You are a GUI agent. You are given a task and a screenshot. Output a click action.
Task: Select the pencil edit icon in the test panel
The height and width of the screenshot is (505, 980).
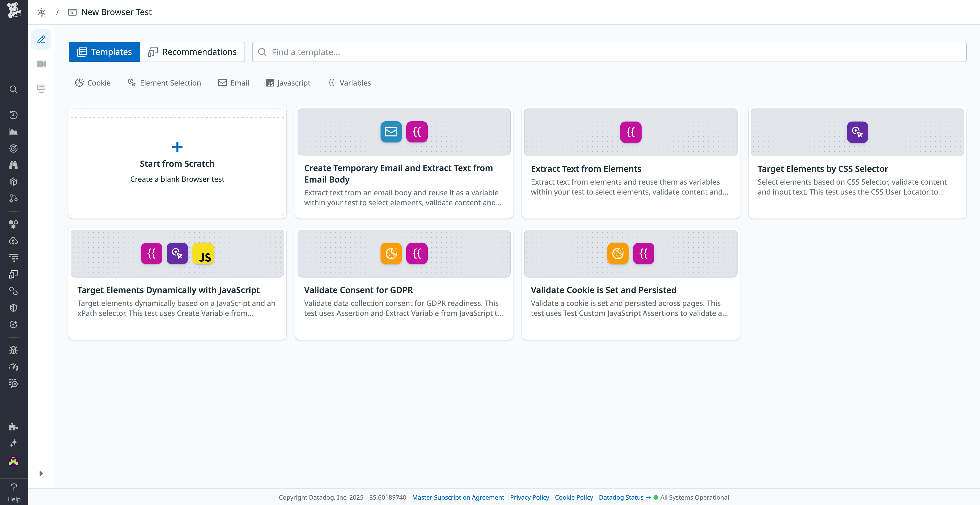(x=41, y=39)
